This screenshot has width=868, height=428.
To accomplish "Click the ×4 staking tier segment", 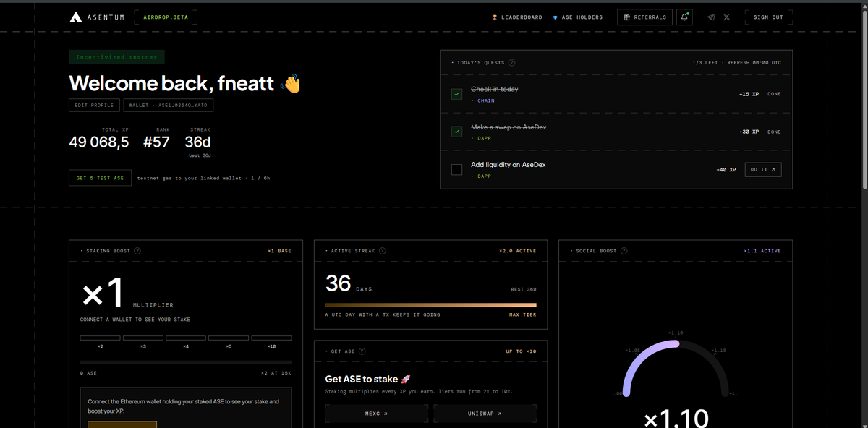I will 186,338.
